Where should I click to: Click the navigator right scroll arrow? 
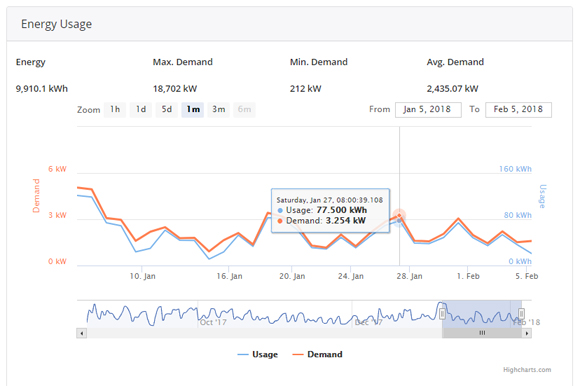[527, 333]
